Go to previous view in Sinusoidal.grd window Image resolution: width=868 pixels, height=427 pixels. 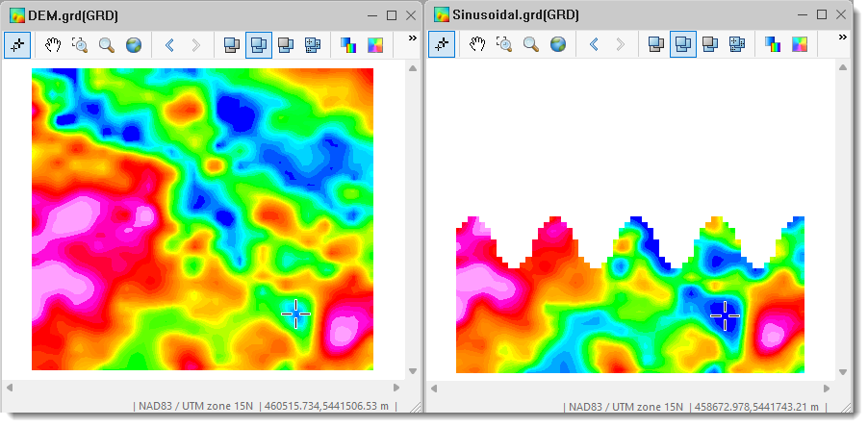(x=594, y=45)
